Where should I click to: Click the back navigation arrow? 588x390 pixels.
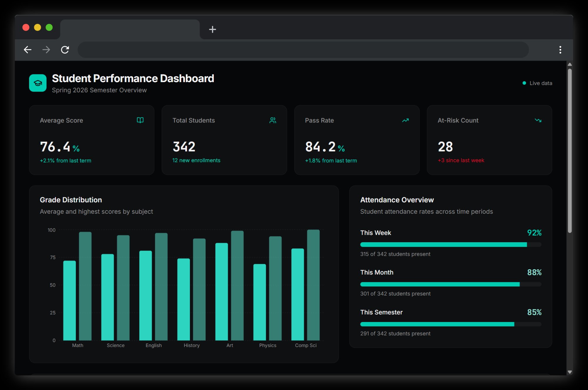(28, 50)
